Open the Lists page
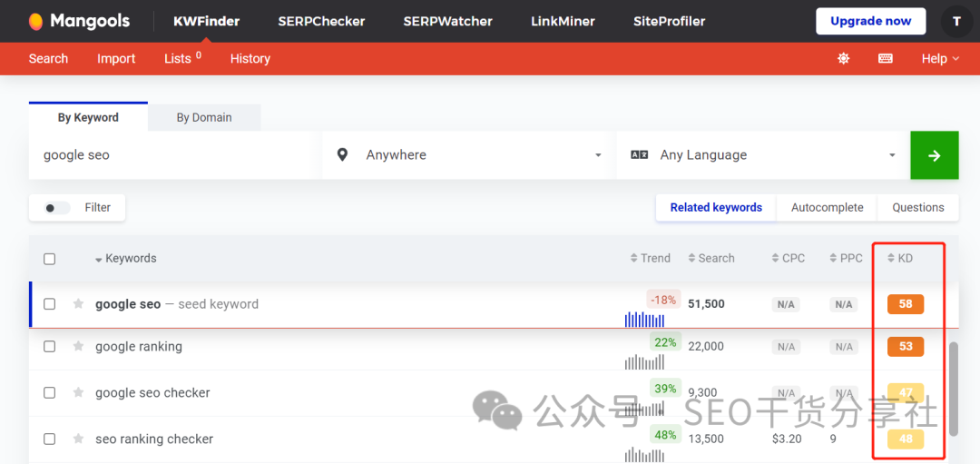This screenshot has width=980, height=464. tap(182, 58)
